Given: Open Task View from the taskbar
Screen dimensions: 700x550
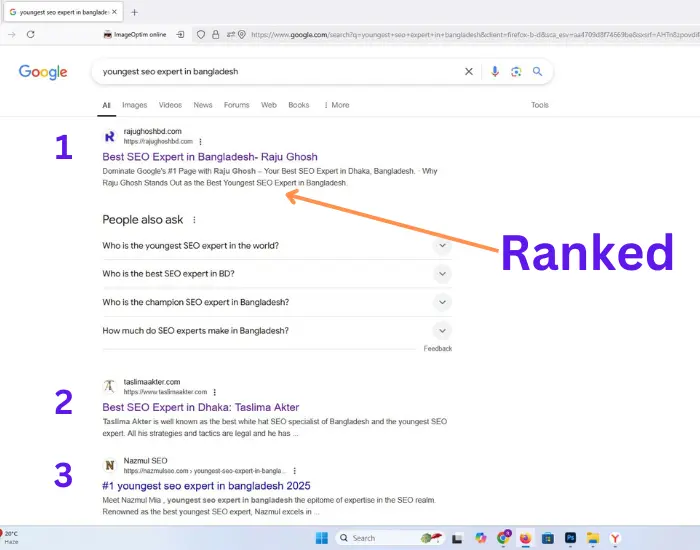Looking at the screenshot, I should 457,538.
